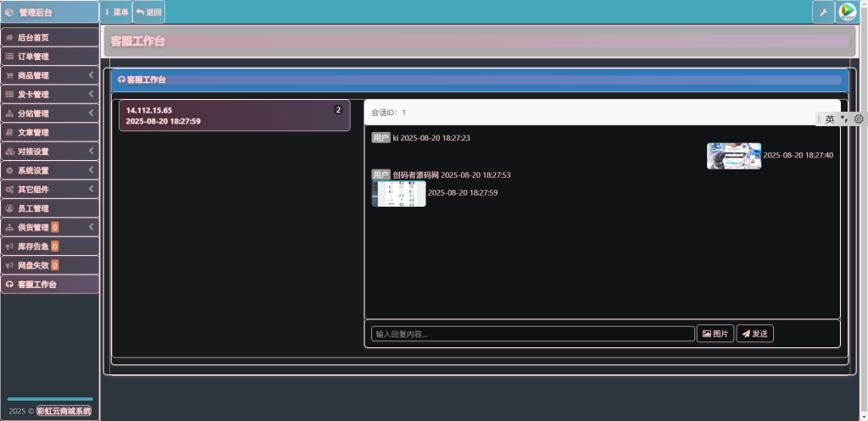Expand the 商品管理 submenu chevron
868x421 pixels.
[x=91, y=75]
